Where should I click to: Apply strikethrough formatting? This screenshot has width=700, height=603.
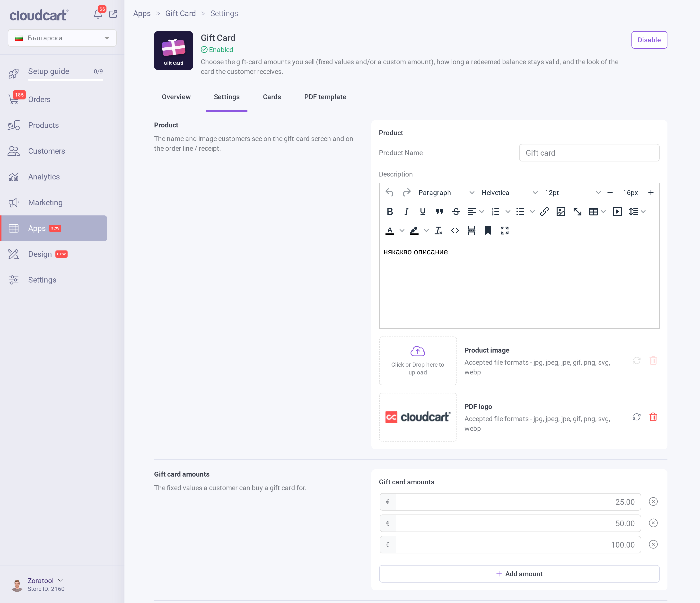click(456, 212)
